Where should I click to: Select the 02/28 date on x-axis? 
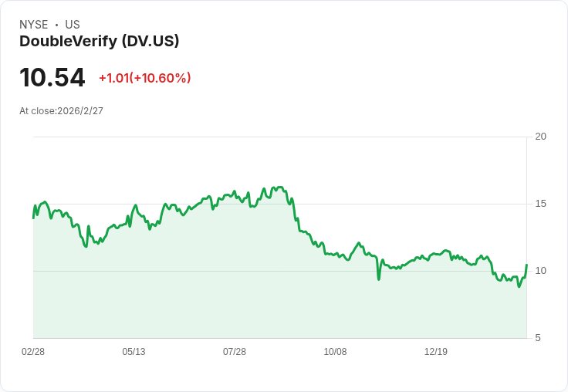[33, 352]
